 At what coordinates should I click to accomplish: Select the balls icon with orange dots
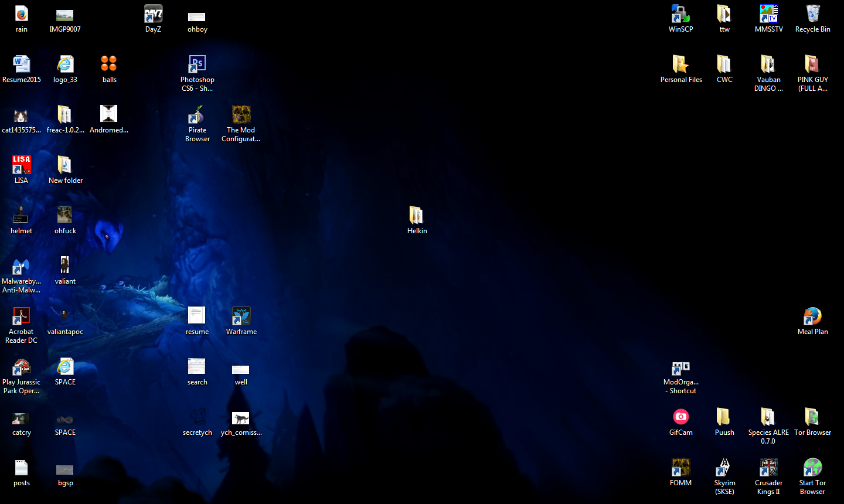pyautogui.click(x=109, y=64)
